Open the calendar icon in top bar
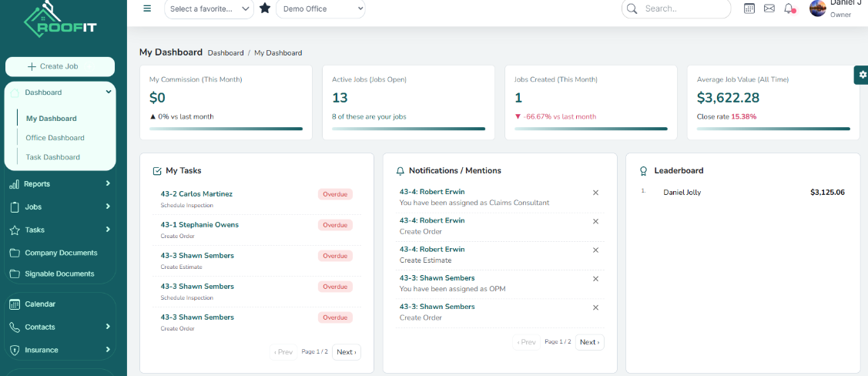Image resolution: width=868 pixels, height=376 pixels. [749, 8]
